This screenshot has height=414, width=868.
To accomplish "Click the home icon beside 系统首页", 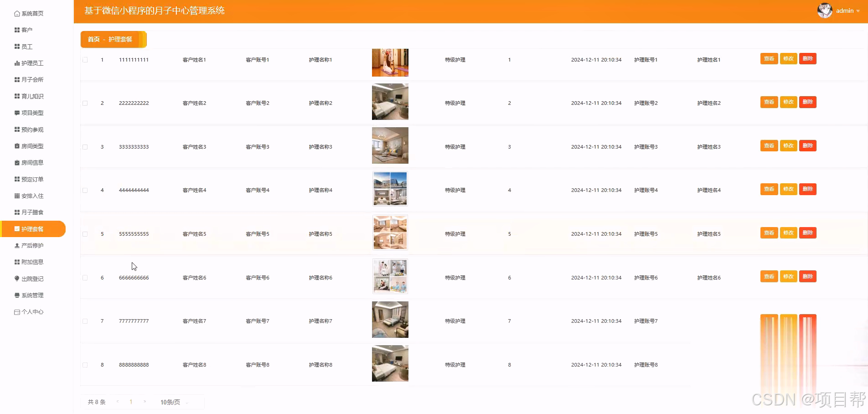I will [x=17, y=14].
